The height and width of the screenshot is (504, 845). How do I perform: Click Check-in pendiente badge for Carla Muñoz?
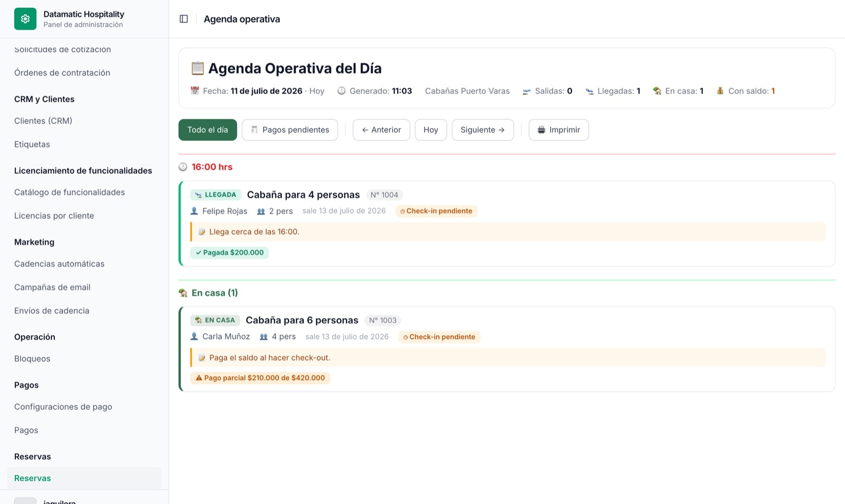pyautogui.click(x=439, y=337)
